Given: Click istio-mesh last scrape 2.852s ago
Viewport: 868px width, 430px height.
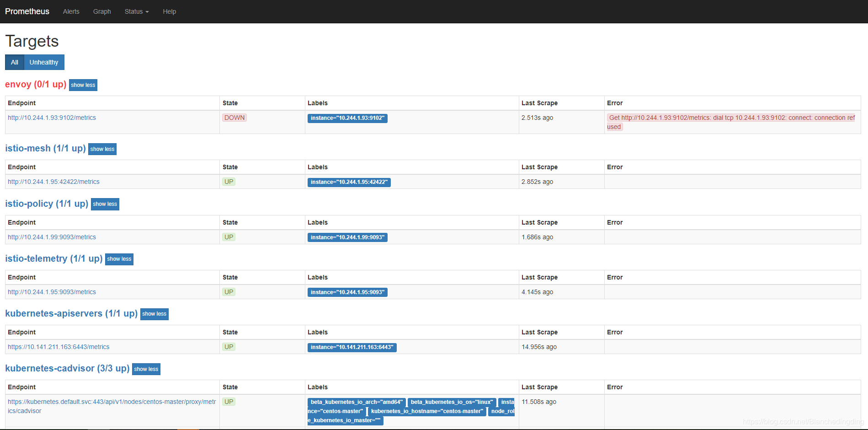Looking at the screenshot, I should click(x=537, y=182).
